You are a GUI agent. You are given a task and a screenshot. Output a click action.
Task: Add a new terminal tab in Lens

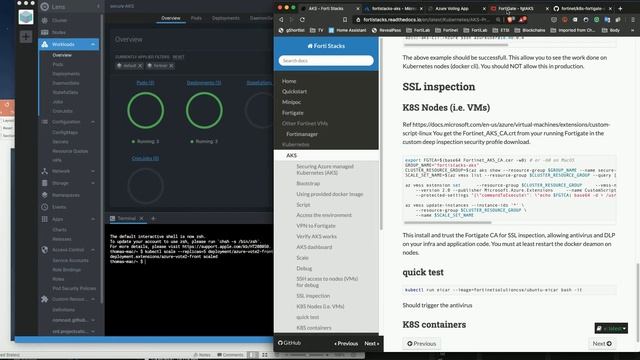[x=153, y=218]
